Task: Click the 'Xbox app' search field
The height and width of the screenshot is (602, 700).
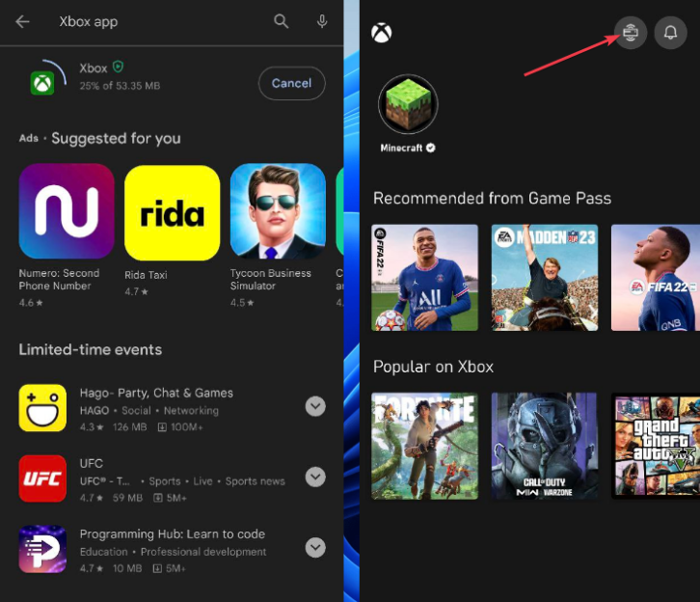Action: tap(89, 21)
